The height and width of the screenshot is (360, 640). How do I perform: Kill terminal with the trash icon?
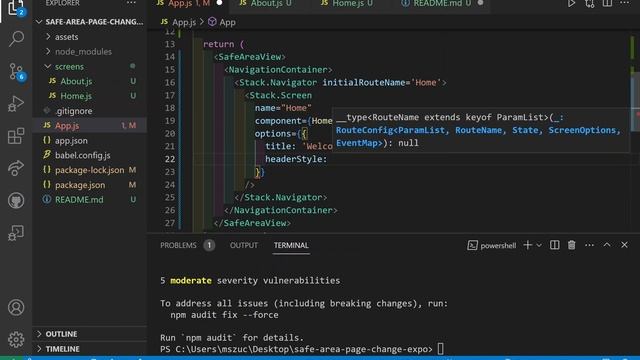[571, 245]
